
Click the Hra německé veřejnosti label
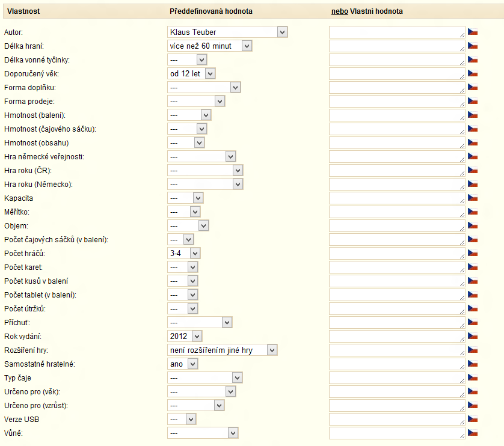click(44, 156)
